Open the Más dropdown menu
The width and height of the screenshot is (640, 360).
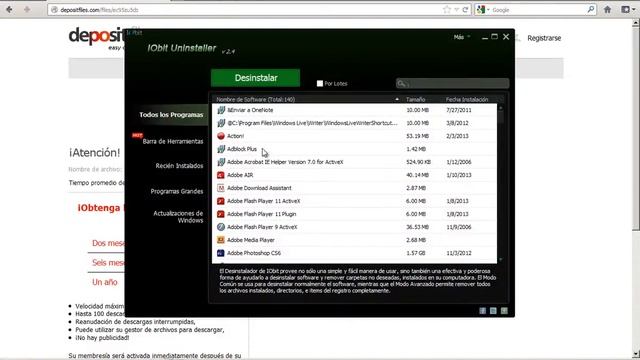pyautogui.click(x=462, y=37)
